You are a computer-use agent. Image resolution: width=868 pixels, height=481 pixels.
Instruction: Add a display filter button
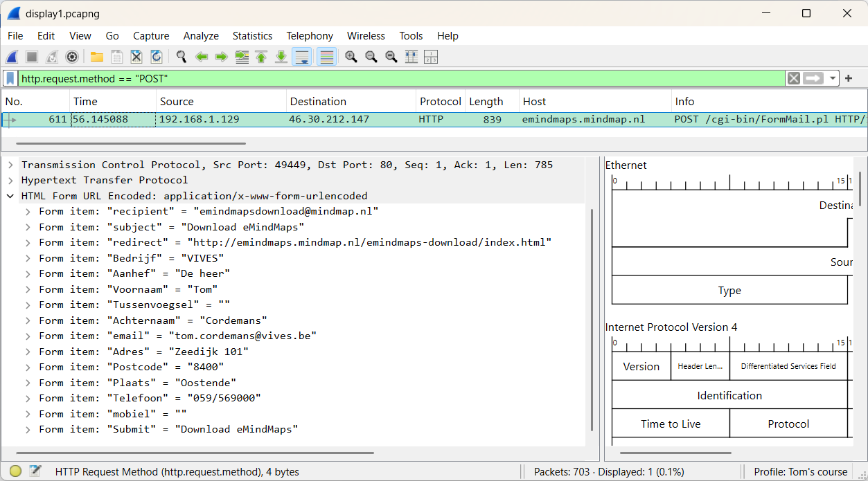coord(849,79)
